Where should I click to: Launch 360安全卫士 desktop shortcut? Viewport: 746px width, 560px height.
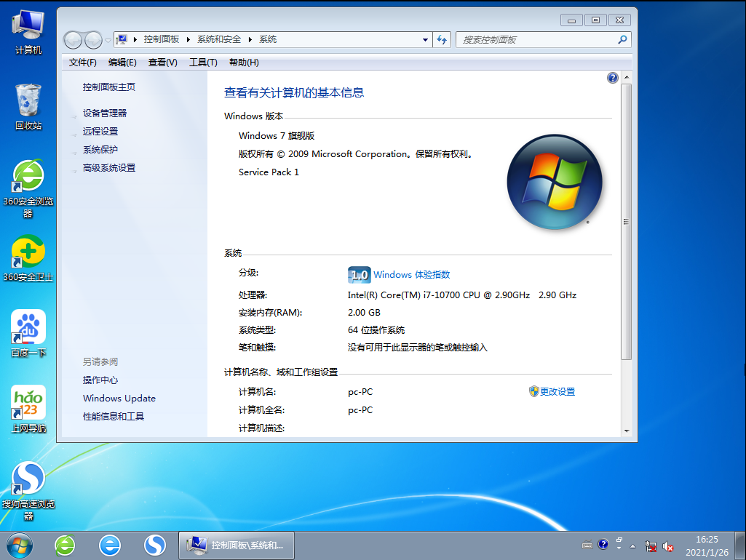tap(28, 259)
